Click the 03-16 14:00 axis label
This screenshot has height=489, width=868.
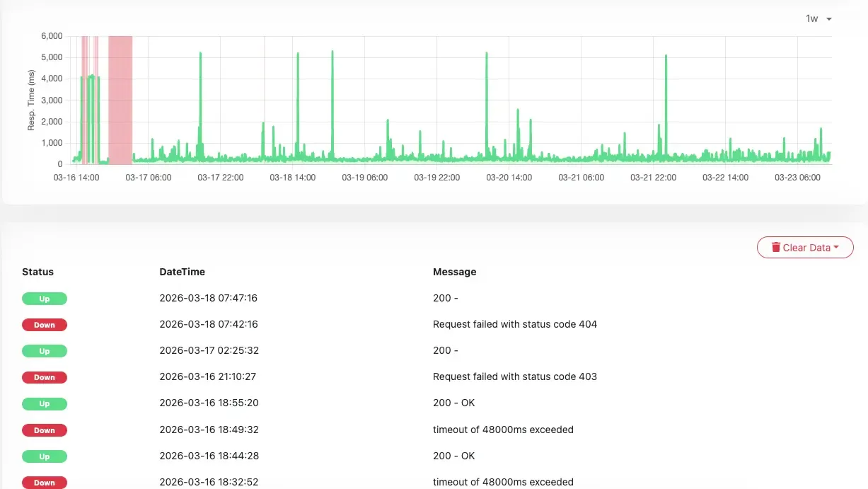(x=76, y=178)
